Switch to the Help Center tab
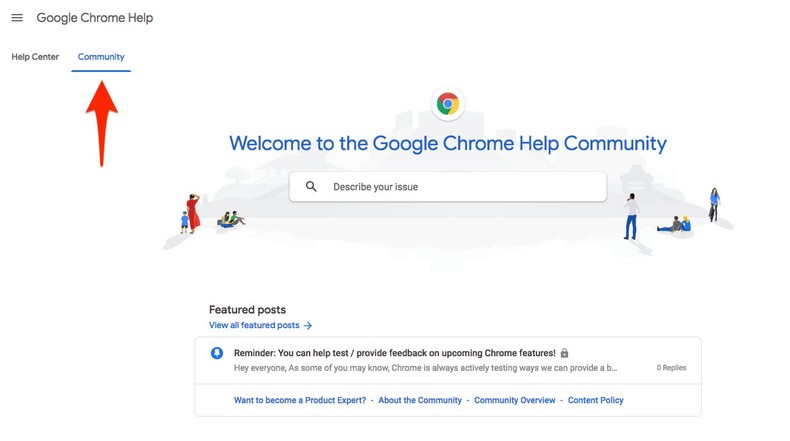Screen dimensions: 790x441 pyautogui.click(x=35, y=57)
